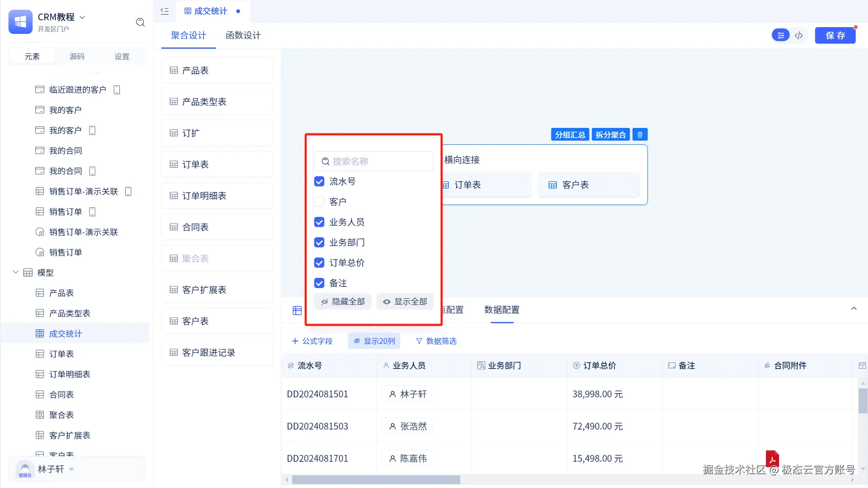Click the horizontal scrollbar of data table
Viewport: 868px width, 488px height.
(x=376, y=480)
